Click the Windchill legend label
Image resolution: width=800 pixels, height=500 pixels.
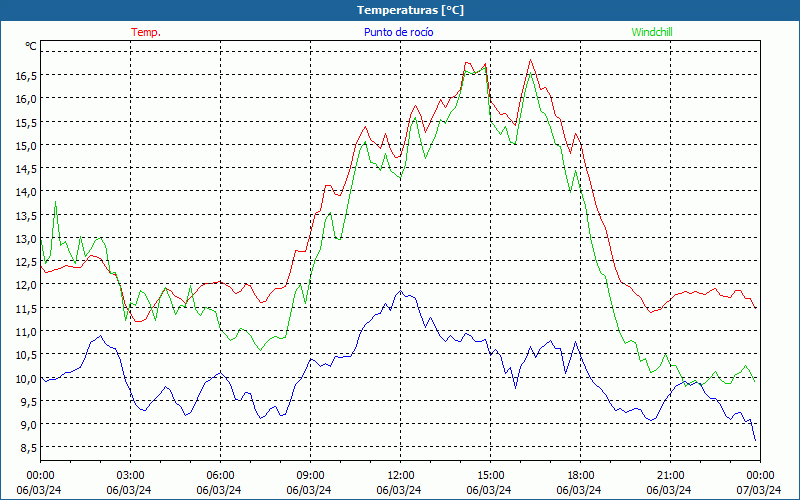click(x=652, y=32)
